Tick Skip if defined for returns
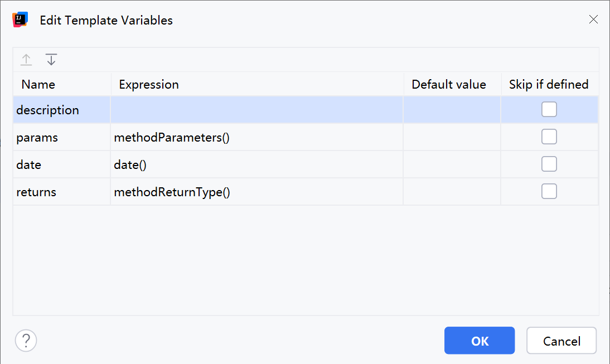The image size is (610, 364). tap(549, 192)
